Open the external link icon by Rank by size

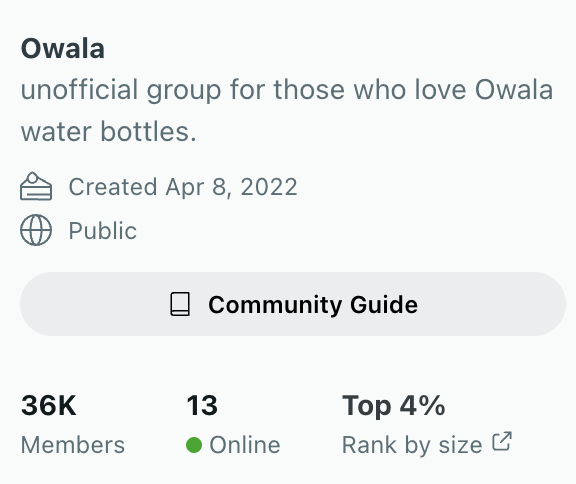(502, 441)
